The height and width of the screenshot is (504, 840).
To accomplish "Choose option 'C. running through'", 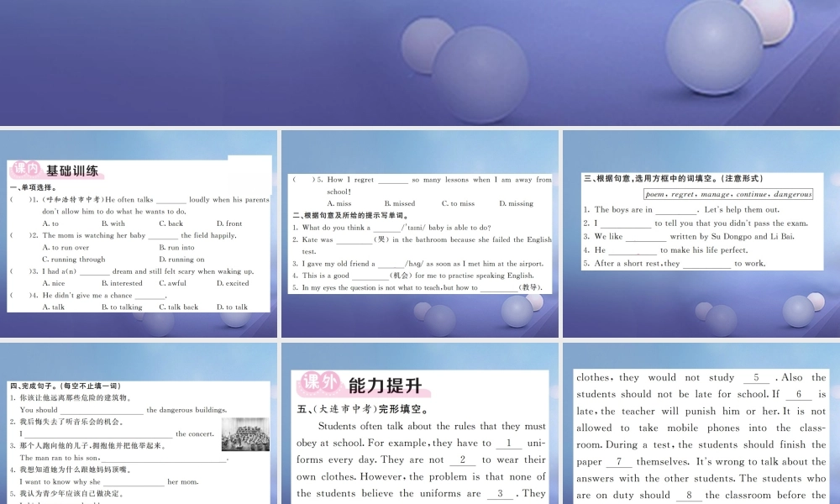I will pyautogui.click(x=74, y=260).
